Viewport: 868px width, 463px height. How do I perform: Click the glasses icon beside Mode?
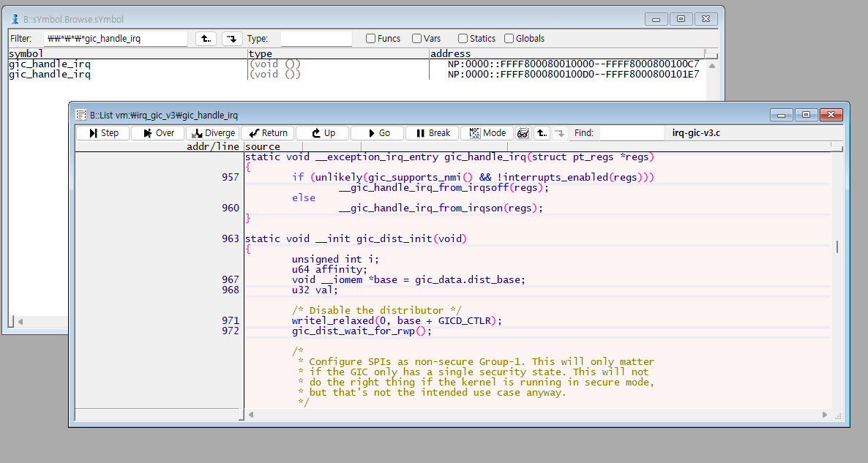(x=523, y=133)
